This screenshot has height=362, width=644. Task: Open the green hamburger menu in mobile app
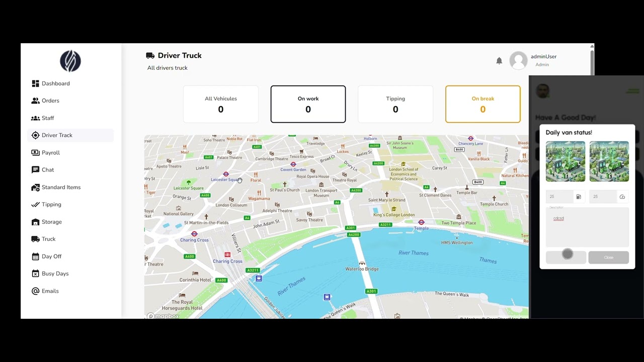pyautogui.click(x=632, y=91)
